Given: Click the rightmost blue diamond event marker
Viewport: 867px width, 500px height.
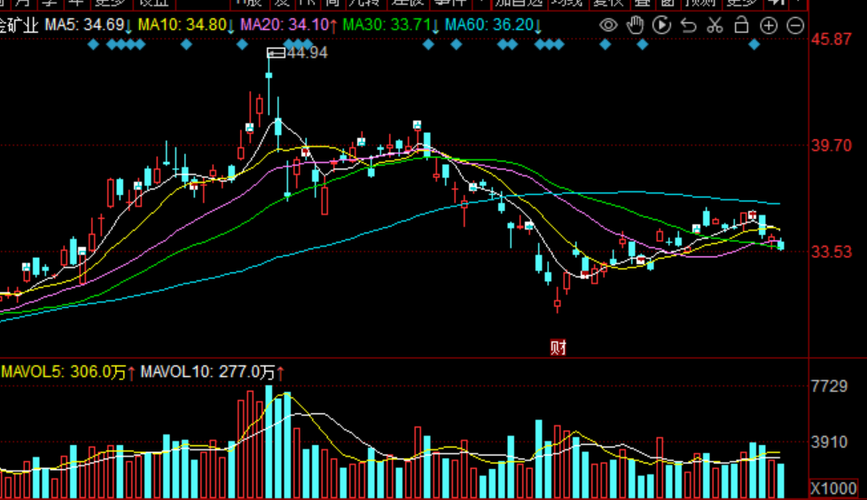Looking at the screenshot, I should (x=754, y=45).
